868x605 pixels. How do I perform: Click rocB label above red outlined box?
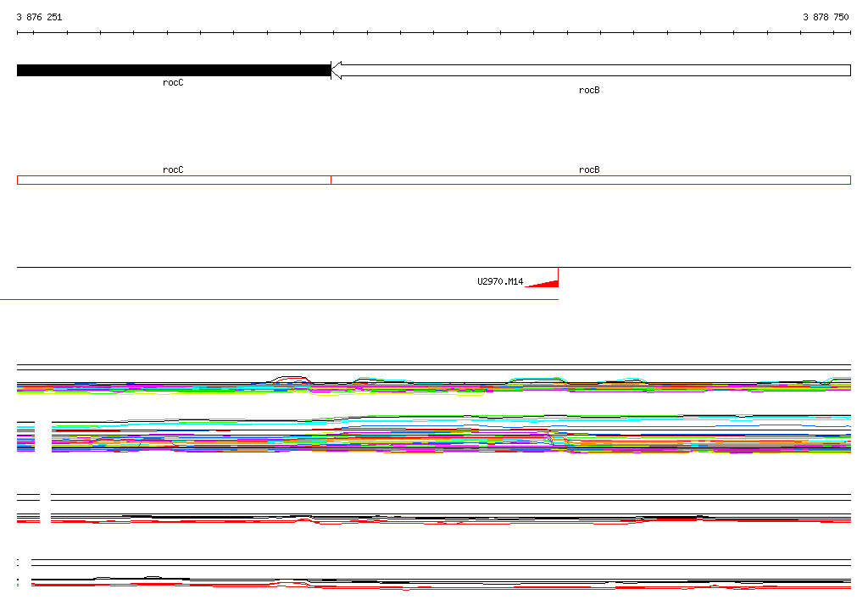coord(589,170)
